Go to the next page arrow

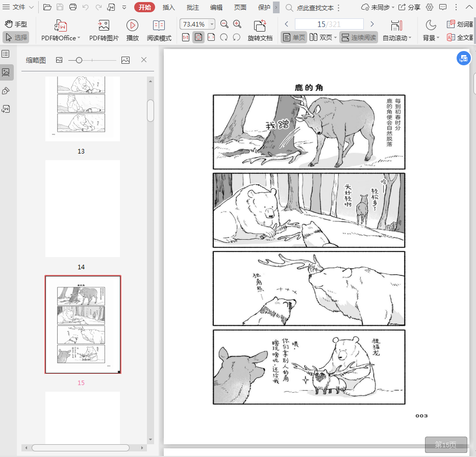pos(372,24)
